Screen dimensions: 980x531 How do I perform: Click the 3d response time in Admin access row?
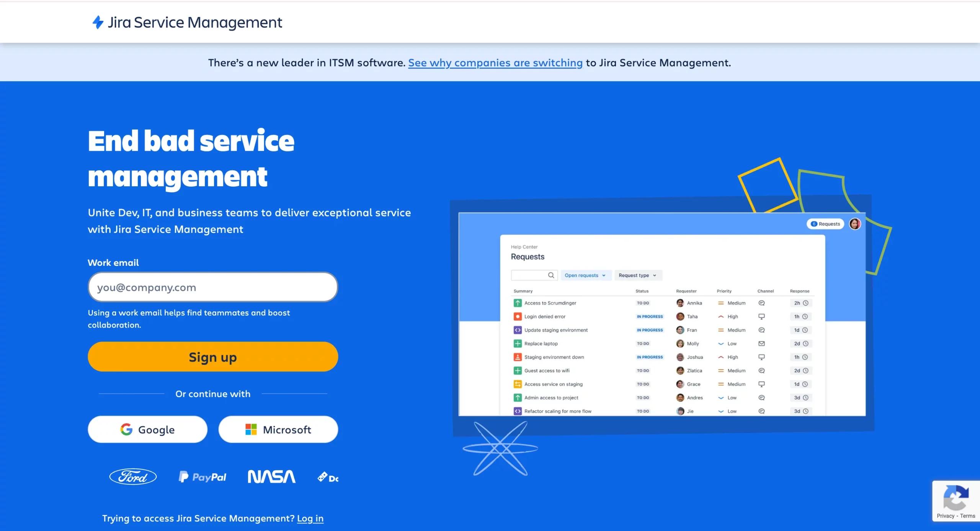[801, 397]
